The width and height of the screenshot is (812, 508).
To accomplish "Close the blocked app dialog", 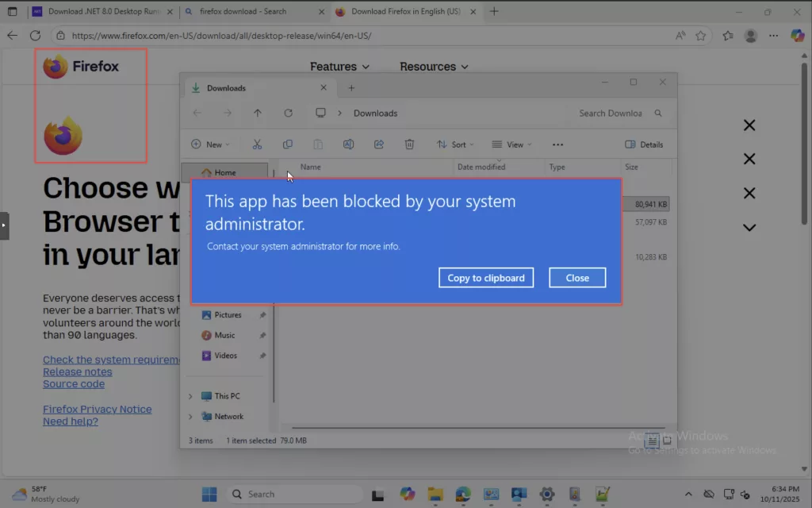I will pos(577,278).
